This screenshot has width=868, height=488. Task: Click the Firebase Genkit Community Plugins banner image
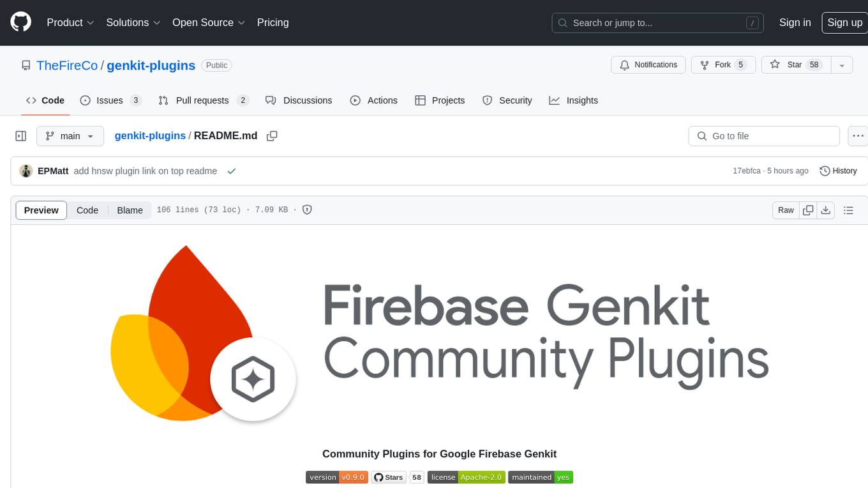coord(439,334)
